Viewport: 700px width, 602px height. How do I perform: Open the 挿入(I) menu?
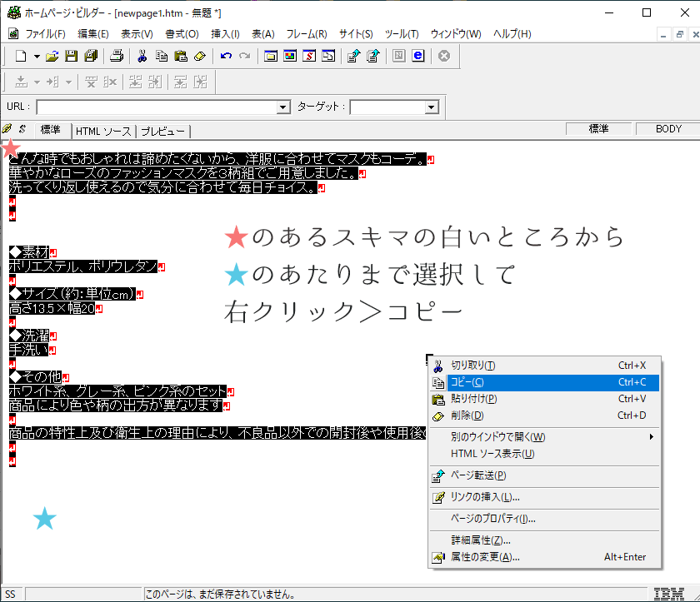(x=225, y=34)
